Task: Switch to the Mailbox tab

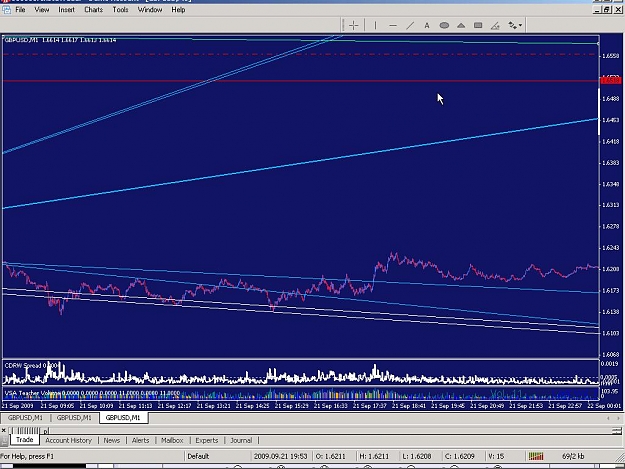Action: click(172, 440)
